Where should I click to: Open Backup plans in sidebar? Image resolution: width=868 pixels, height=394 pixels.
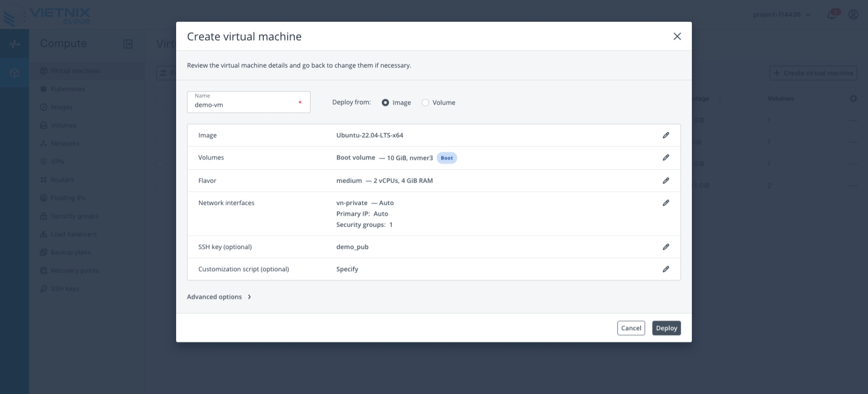87,252
